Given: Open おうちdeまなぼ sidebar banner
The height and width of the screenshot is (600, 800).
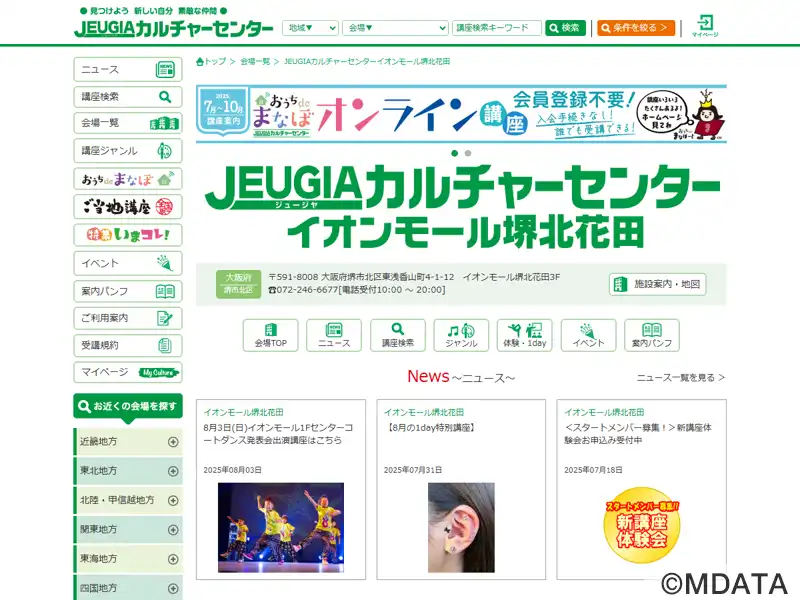Looking at the screenshot, I should click(x=128, y=179).
